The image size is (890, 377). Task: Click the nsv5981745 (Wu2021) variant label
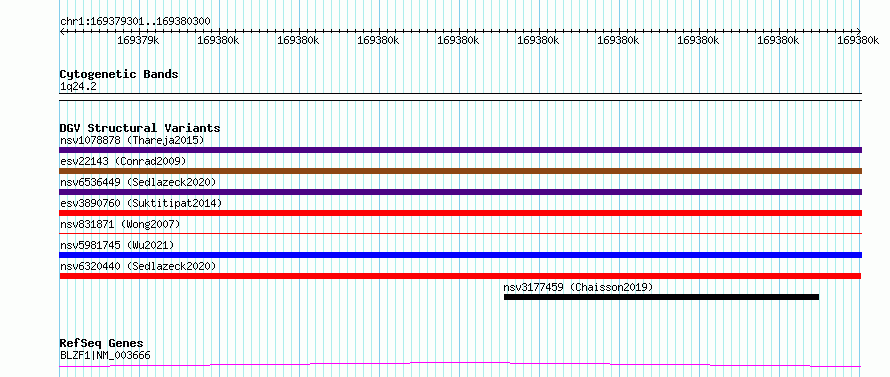pyautogui.click(x=116, y=245)
